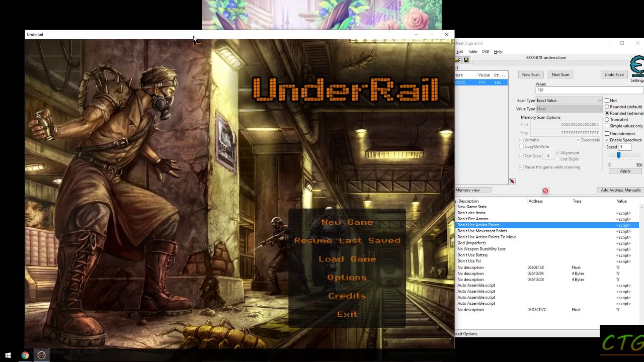The height and width of the screenshot is (362, 644).
Task: Launch Chrome from the taskbar
Action: coord(25,355)
